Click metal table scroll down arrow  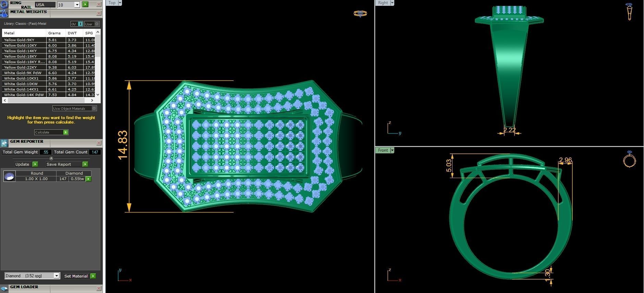pyautogui.click(x=98, y=94)
